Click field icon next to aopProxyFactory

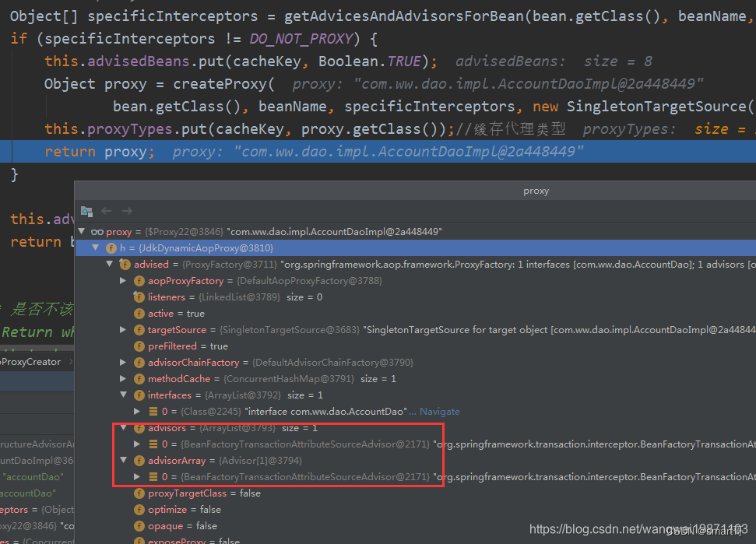tap(139, 281)
